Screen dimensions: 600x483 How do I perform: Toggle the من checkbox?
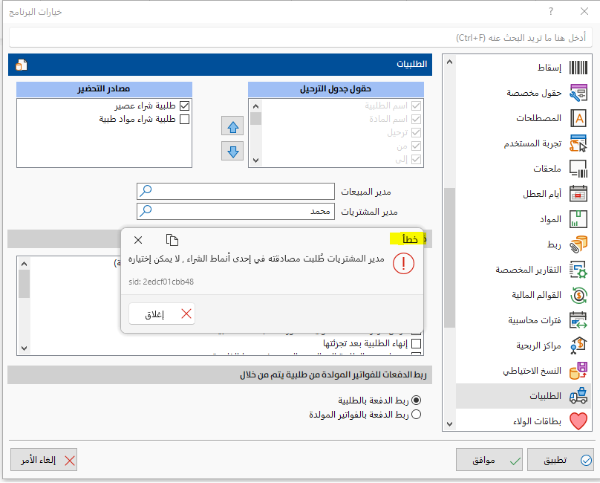(x=416, y=146)
